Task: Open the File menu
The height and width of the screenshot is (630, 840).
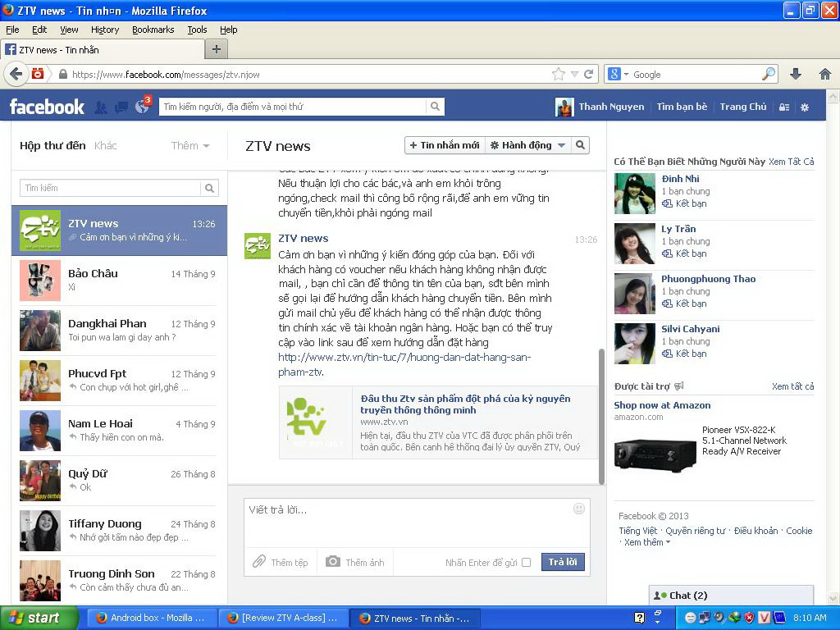Action: pos(12,30)
